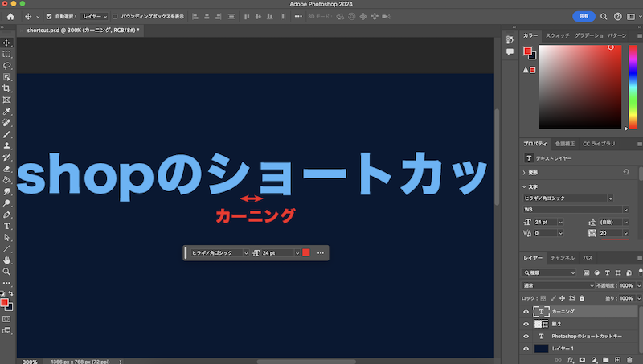The width and height of the screenshot is (643, 364).
Task: Switch to the グラデーション tab
Action: pyautogui.click(x=588, y=35)
